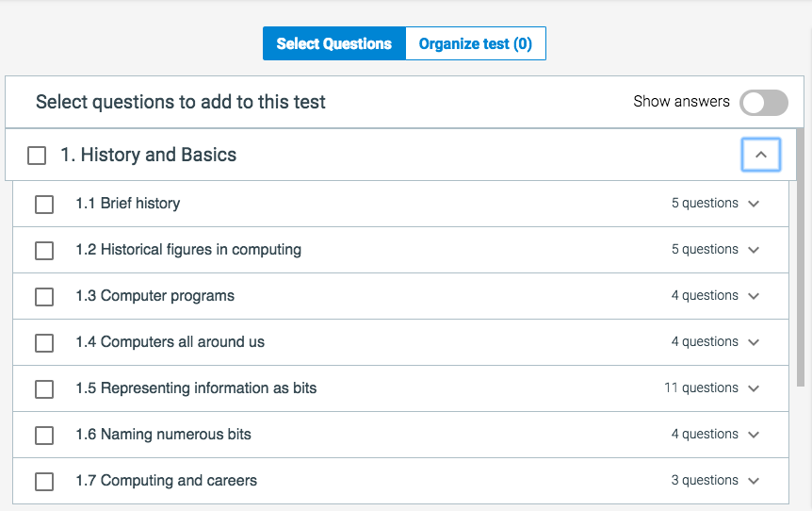Viewport: 812px width, 511px height.
Task: Switch to the Organize test (0) tab
Action: coord(475,43)
